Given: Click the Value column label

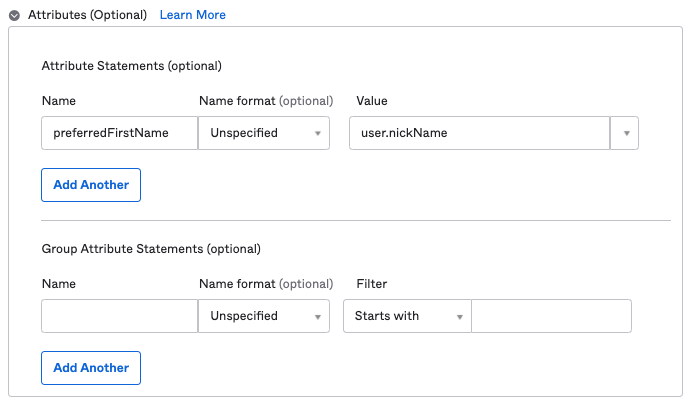Looking at the screenshot, I should point(371,101).
